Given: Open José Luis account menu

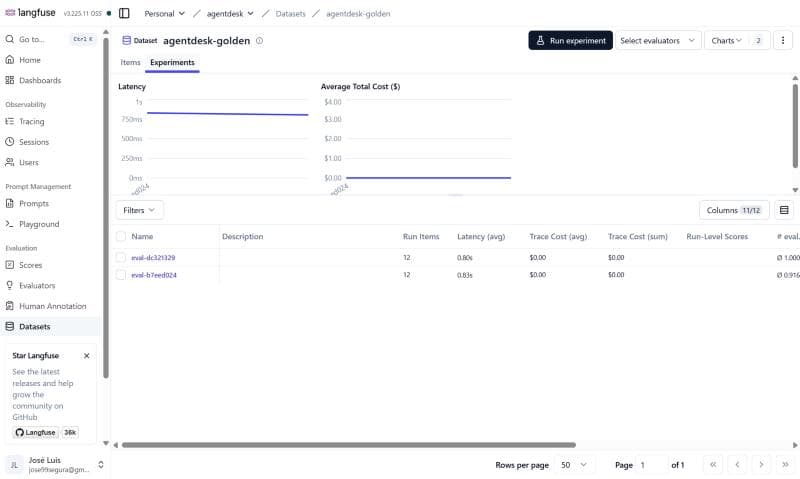Looking at the screenshot, I should pyautogui.click(x=55, y=465).
